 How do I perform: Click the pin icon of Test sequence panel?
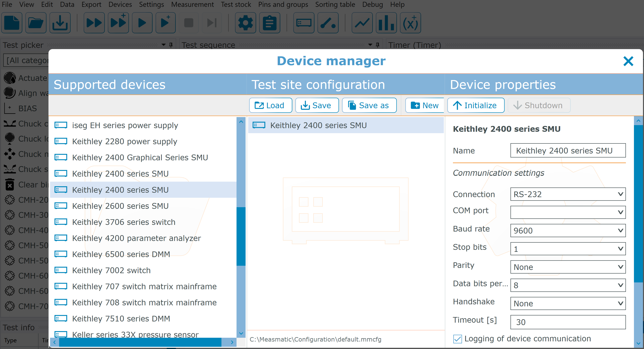tap(378, 45)
